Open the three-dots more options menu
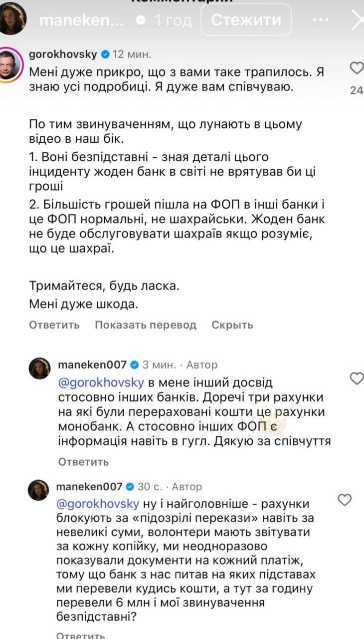Viewport: 364px width, 639px height. point(321,20)
